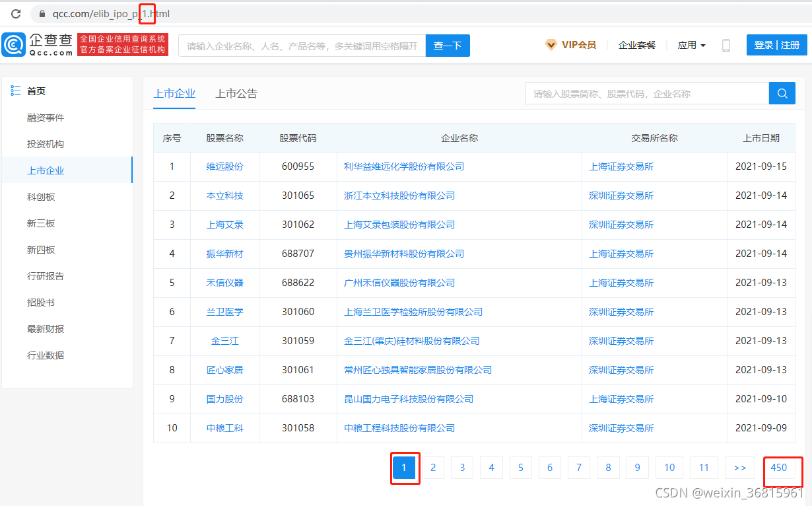Open 广州禾信仪器股份有限公司 company link

tap(399, 283)
